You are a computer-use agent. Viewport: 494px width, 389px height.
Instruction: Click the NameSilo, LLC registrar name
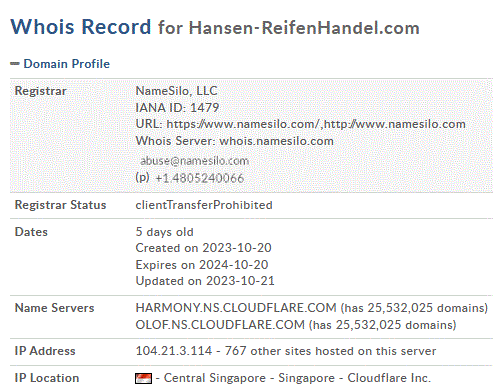(176, 91)
